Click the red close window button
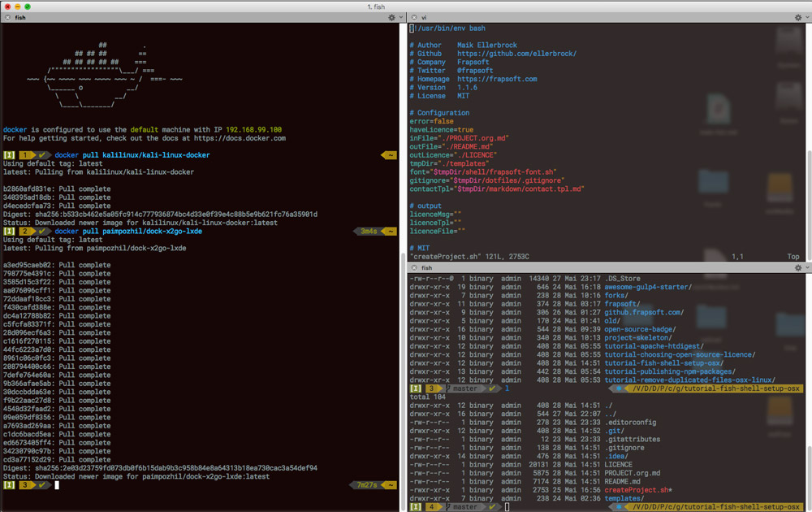Screen dimensions: 812x512 (x=7, y=7)
